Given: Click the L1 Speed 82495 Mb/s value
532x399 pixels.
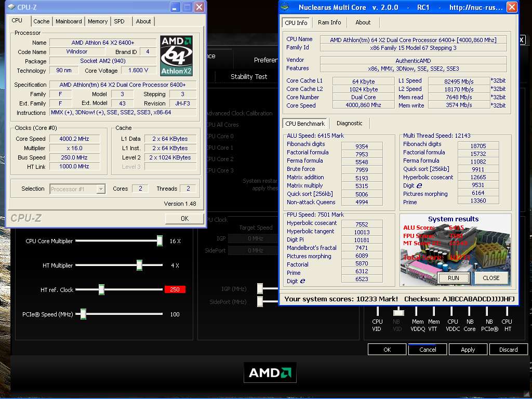Looking at the screenshot, I should tap(459, 82).
